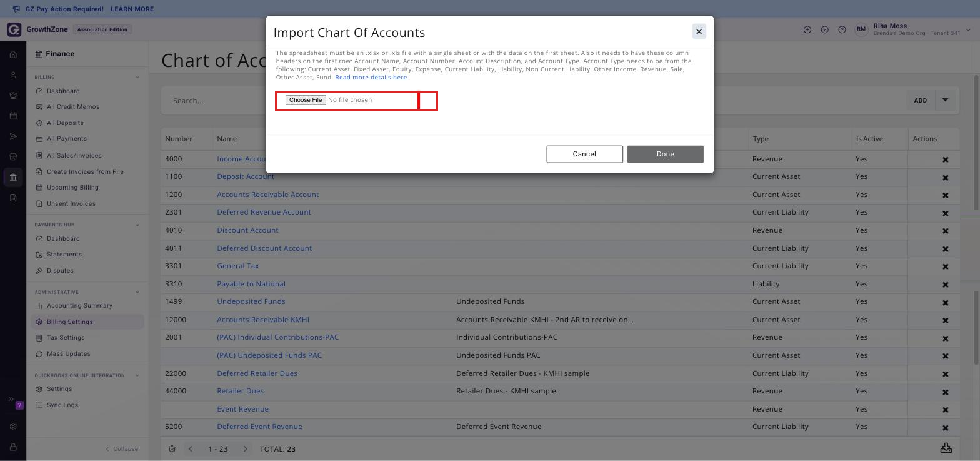Close the Import Chart Of Accounts dialog
The width and height of the screenshot is (980, 461).
coord(699,31)
